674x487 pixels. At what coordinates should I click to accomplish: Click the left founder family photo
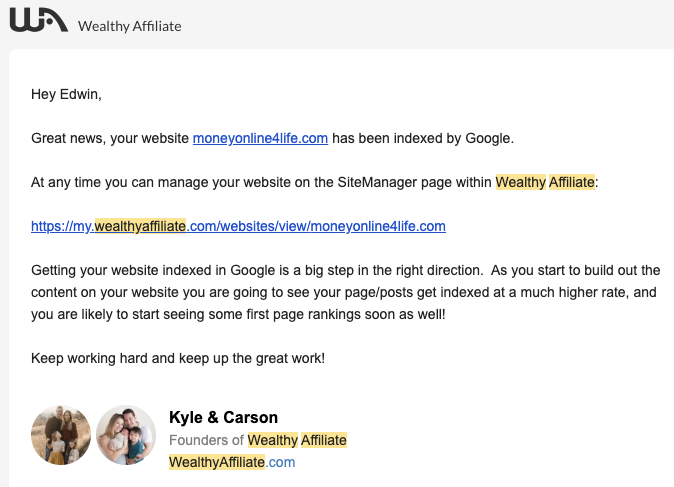61,435
